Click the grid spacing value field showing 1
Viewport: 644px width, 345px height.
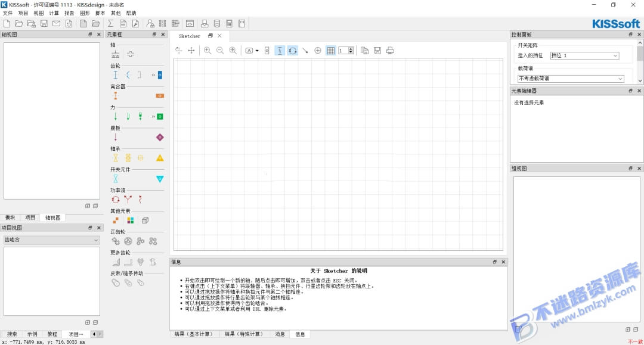click(343, 51)
